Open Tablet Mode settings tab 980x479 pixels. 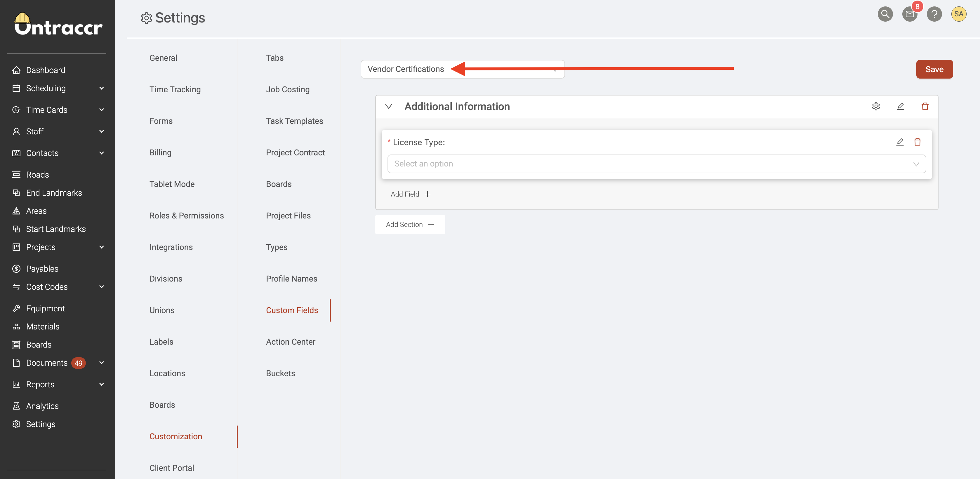click(x=172, y=184)
